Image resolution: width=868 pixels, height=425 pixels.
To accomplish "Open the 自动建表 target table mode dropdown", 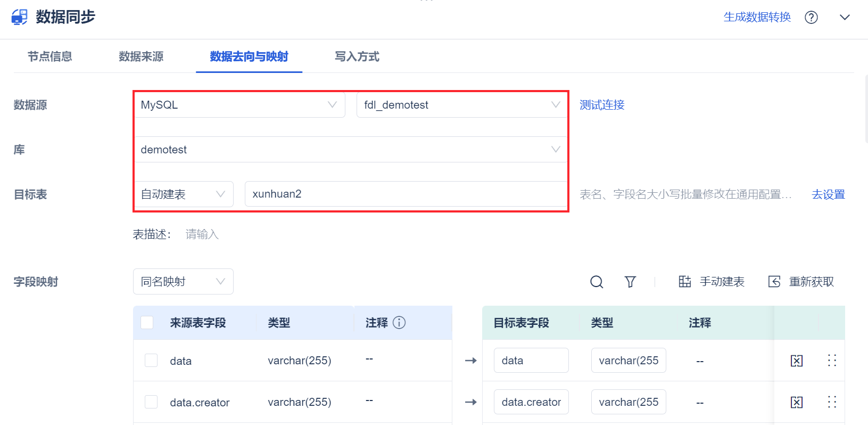I will coord(184,194).
